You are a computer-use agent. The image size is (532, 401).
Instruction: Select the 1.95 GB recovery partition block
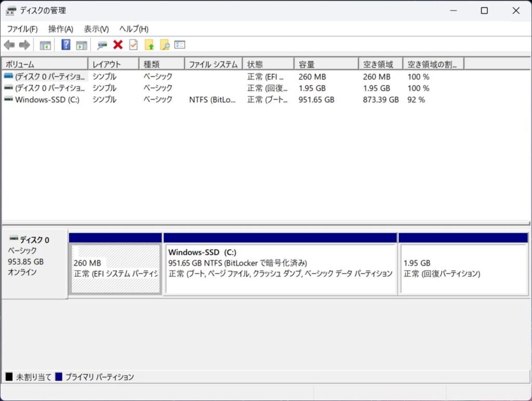[x=462, y=268]
